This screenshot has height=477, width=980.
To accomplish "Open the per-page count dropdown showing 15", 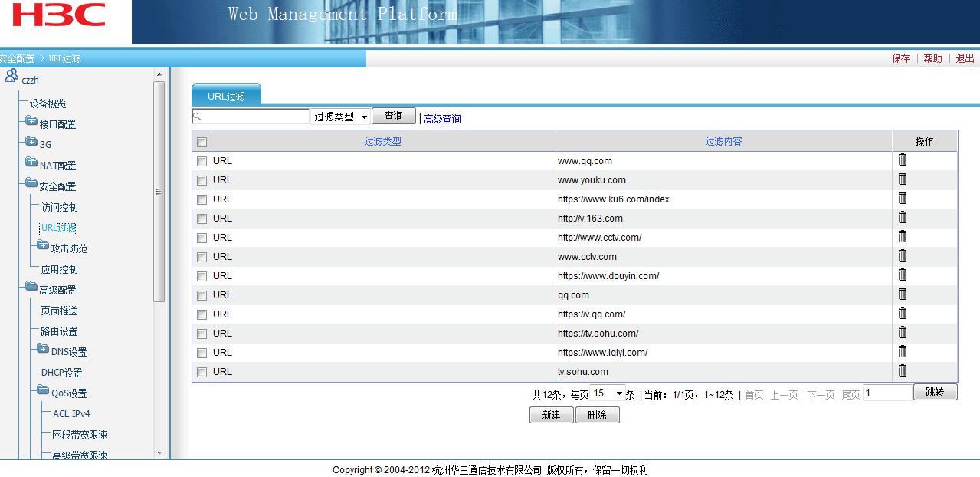I will (x=608, y=393).
